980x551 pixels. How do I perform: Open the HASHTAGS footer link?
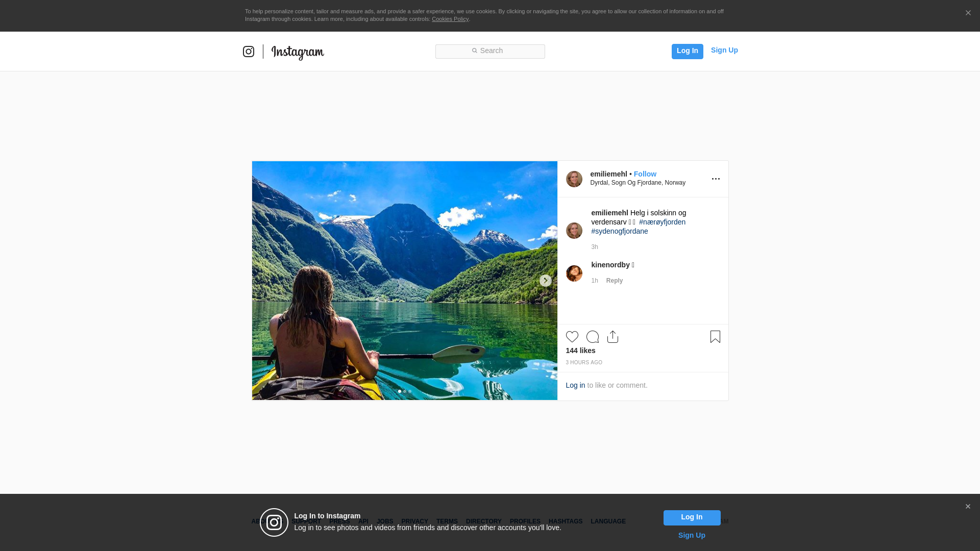(x=566, y=521)
